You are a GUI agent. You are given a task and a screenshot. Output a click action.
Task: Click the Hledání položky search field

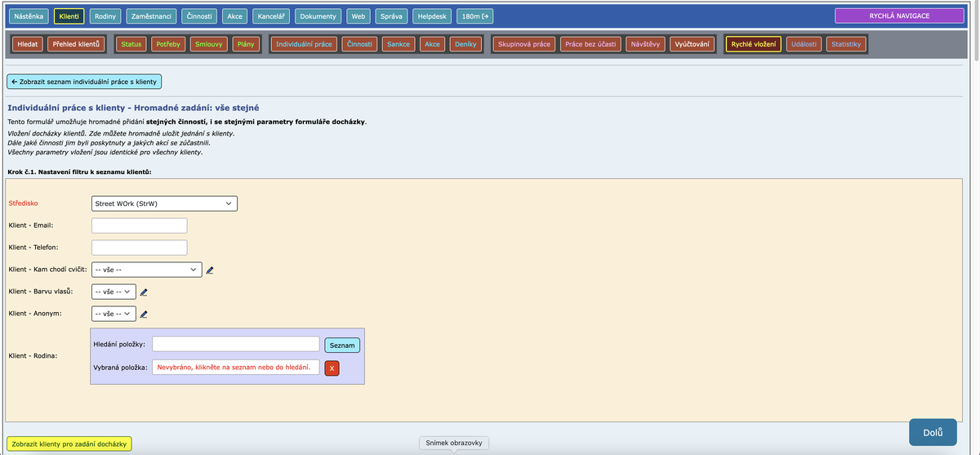(235, 345)
